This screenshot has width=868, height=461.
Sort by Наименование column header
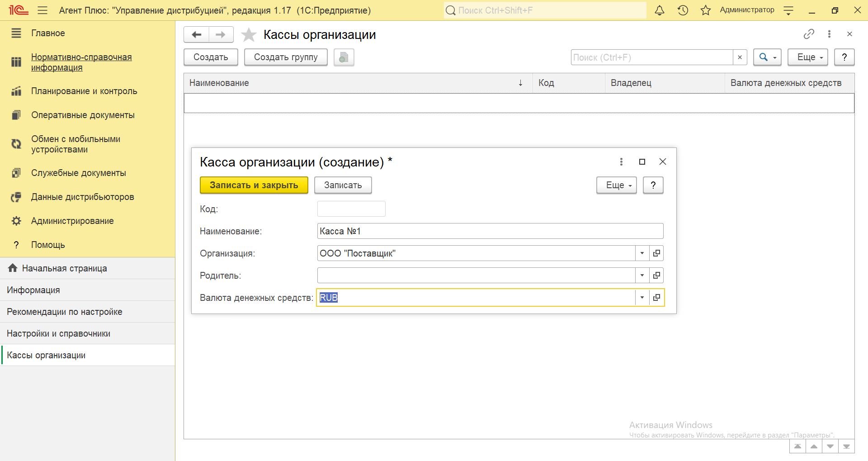click(358, 83)
